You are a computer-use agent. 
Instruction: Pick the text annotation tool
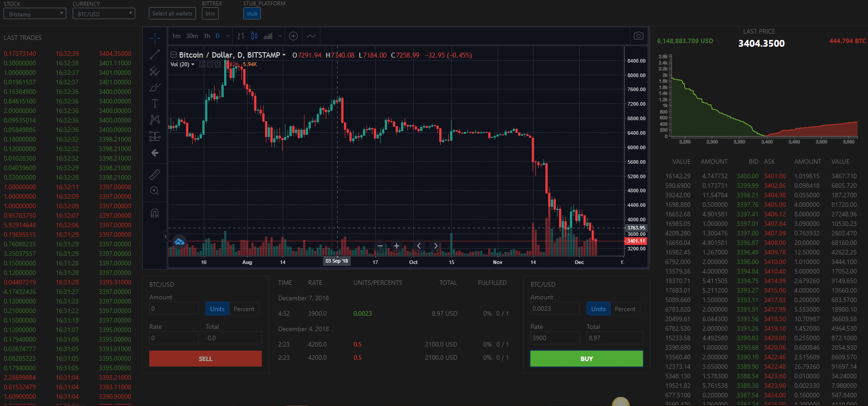pos(155,103)
